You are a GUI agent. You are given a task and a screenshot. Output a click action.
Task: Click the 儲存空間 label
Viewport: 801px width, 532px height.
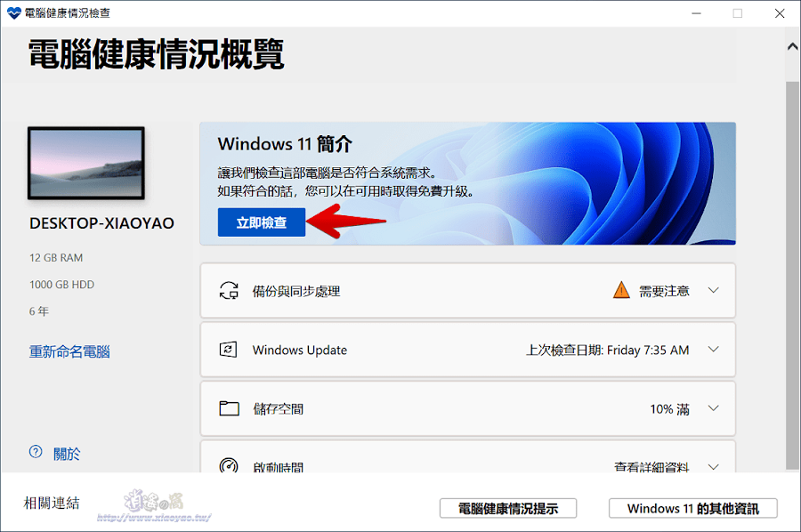[x=279, y=409]
